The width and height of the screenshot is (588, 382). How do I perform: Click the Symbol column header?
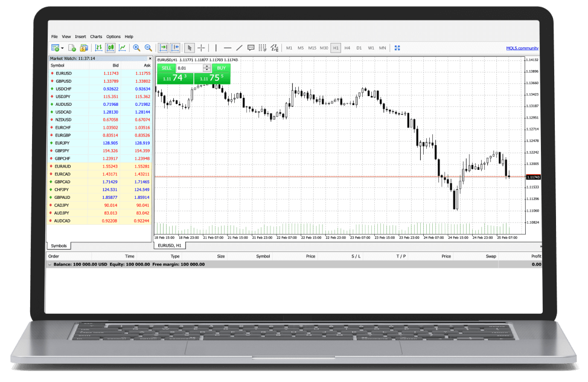point(57,65)
